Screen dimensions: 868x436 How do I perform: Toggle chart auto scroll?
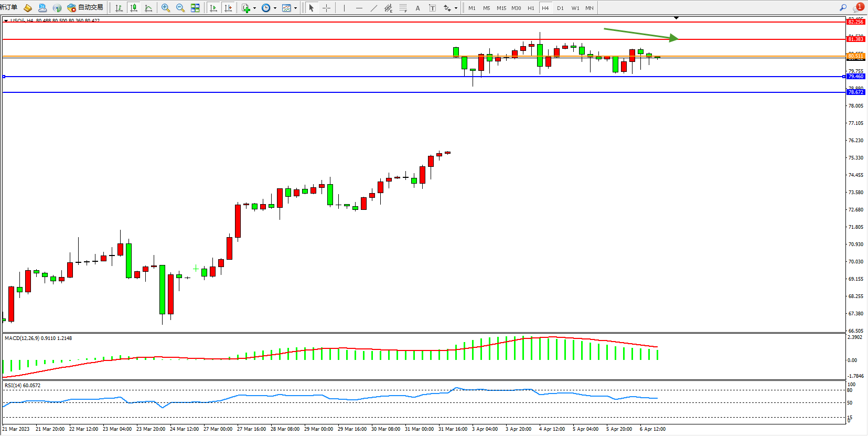tap(213, 8)
